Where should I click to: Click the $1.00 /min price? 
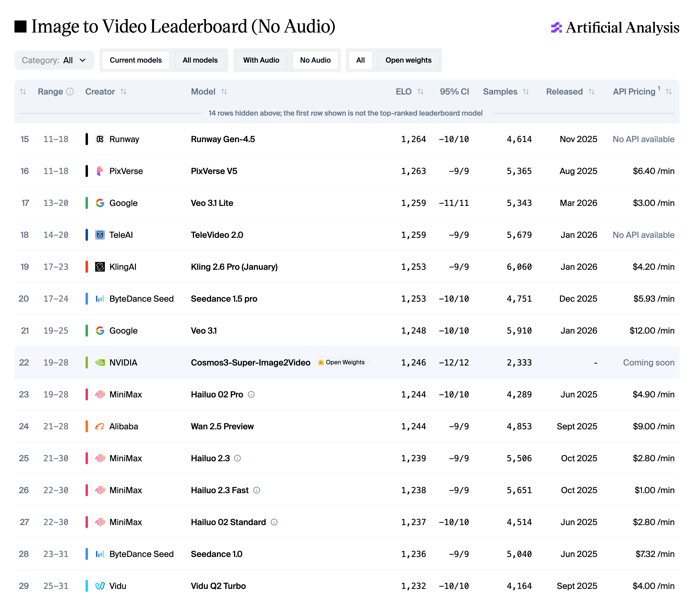pos(654,490)
